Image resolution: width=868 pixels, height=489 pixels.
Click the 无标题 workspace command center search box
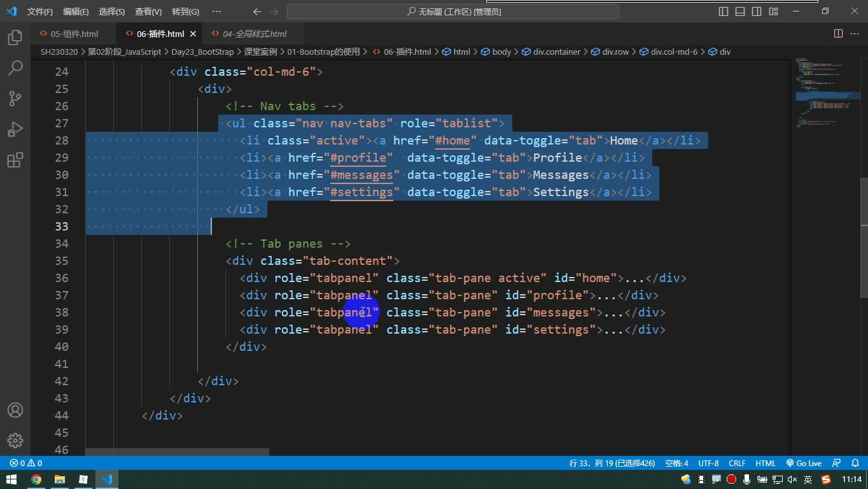(x=453, y=11)
